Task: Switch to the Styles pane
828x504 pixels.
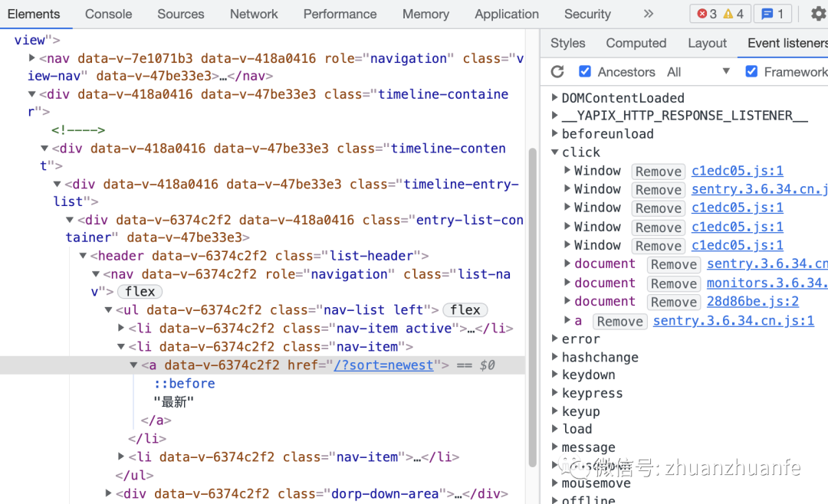Action: click(x=567, y=43)
